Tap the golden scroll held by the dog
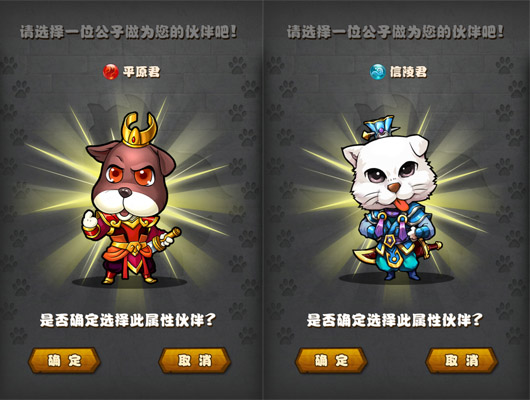Image resolution: width=530 pixels, height=400 pixels. (166, 240)
